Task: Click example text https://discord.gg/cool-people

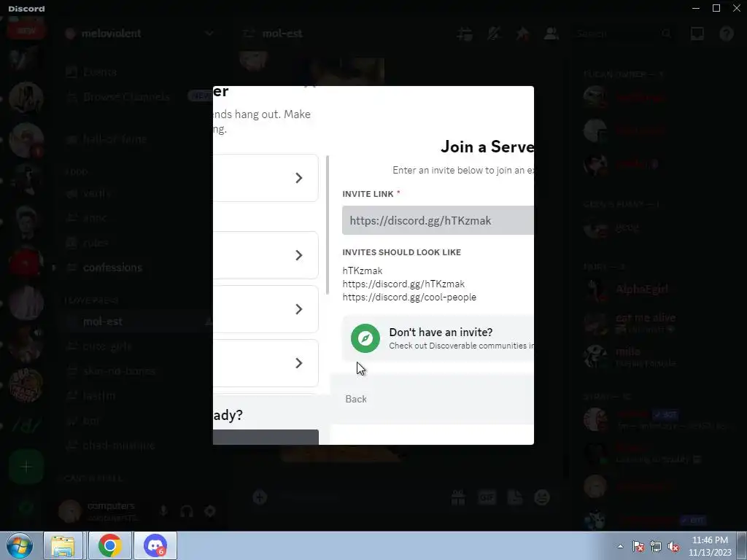Action: tap(409, 297)
